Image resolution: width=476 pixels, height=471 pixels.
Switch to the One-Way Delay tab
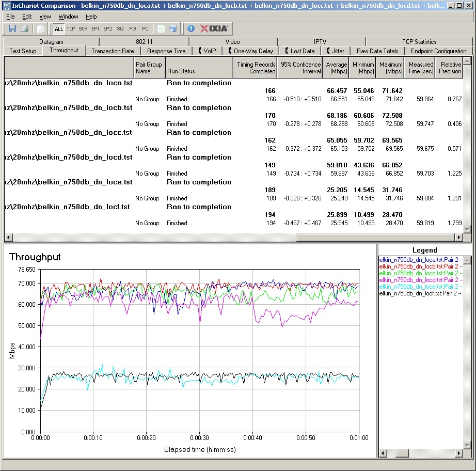tap(250, 51)
